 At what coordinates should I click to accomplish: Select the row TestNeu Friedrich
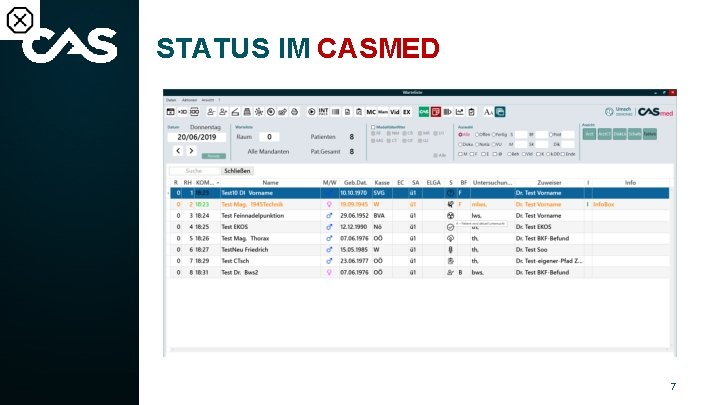(419, 250)
